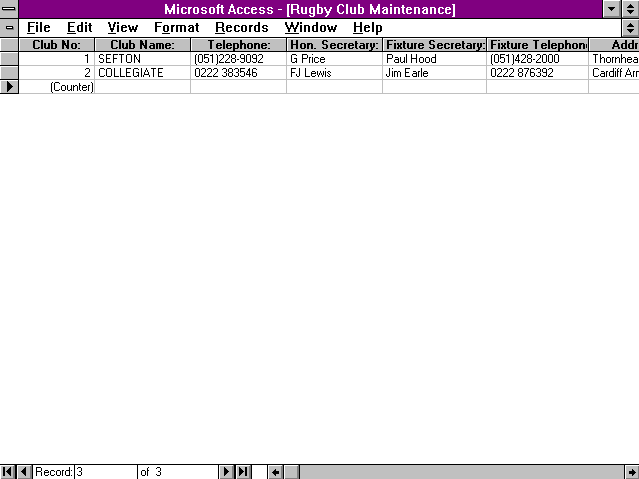
Task: Click the empty Fixture Telephone cell in new row
Action: [538, 87]
